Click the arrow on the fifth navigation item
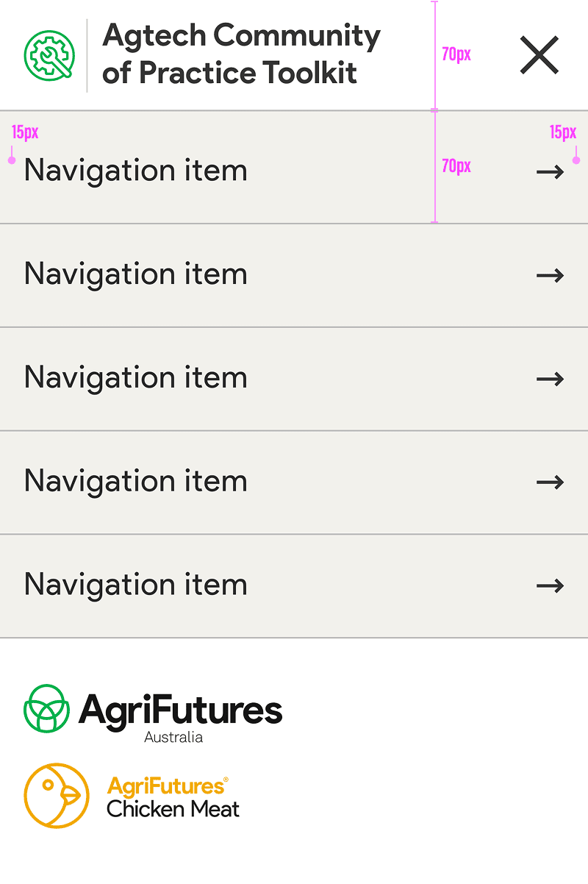This screenshot has width=588, height=884. (x=550, y=586)
